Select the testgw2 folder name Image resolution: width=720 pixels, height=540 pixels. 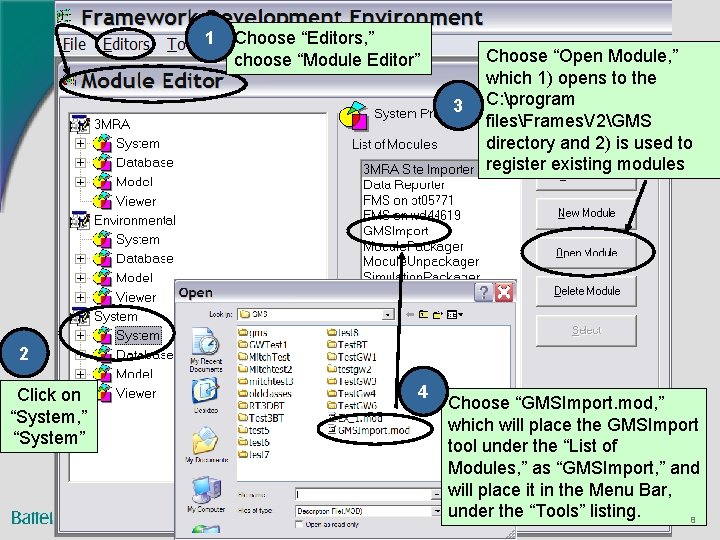click(354, 369)
